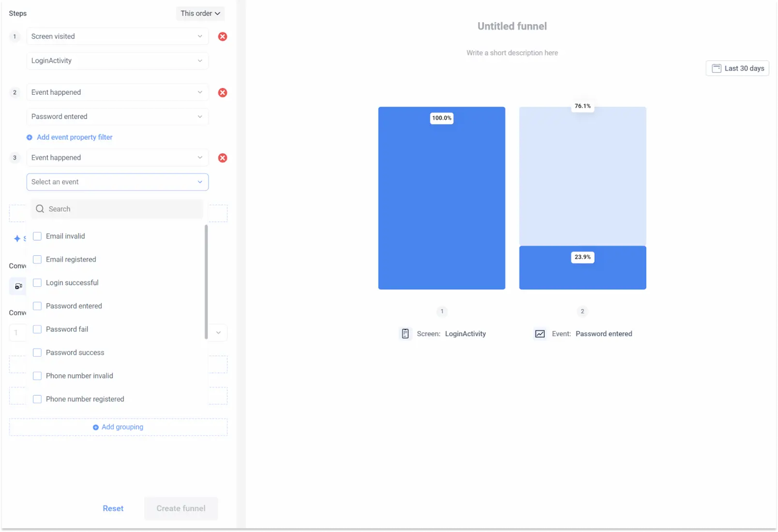
Task: Click the camera icon under Conversion
Action: (x=18, y=286)
